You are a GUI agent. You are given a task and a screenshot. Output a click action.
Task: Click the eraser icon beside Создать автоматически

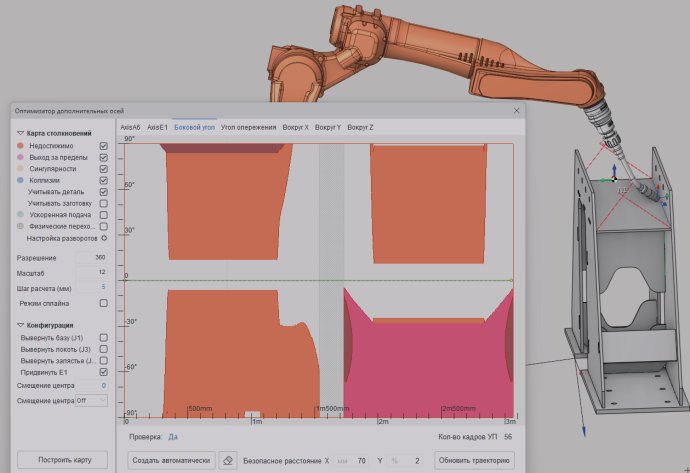click(x=228, y=461)
